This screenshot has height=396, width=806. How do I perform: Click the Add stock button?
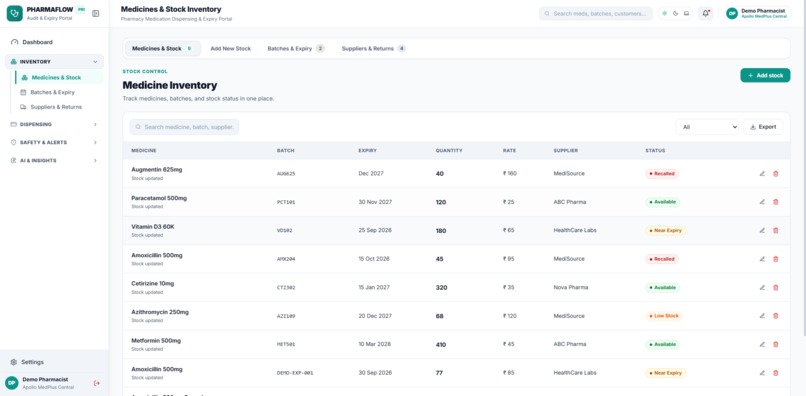click(765, 76)
